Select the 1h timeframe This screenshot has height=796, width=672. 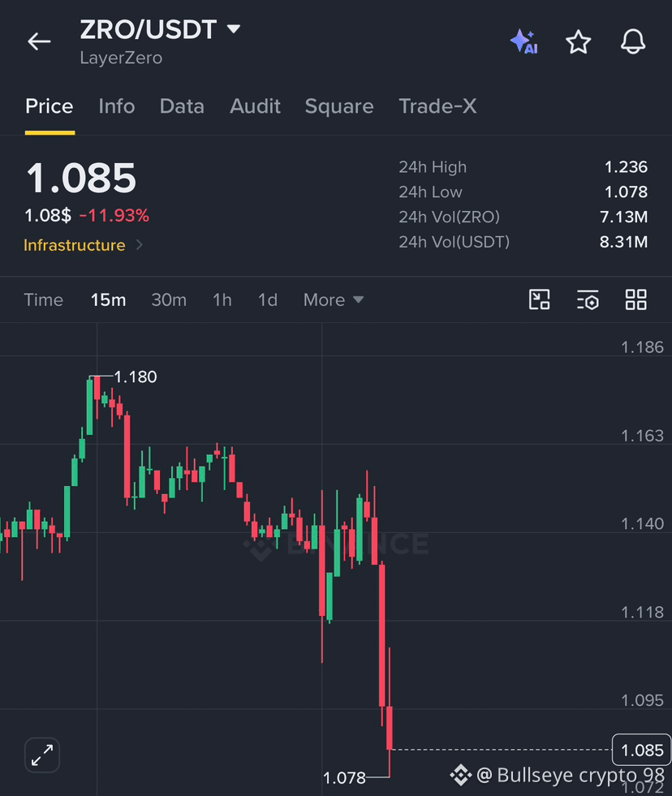pyautogui.click(x=222, y=299)
